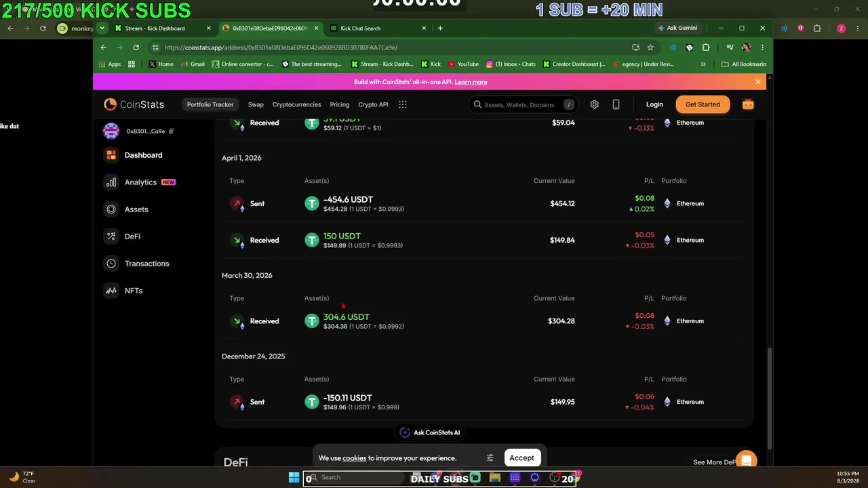Viewport: 868px width, 488px height.
Task: Open the tab search dropdown arrow
Action: pyautogui.click(x=102, y=28)
